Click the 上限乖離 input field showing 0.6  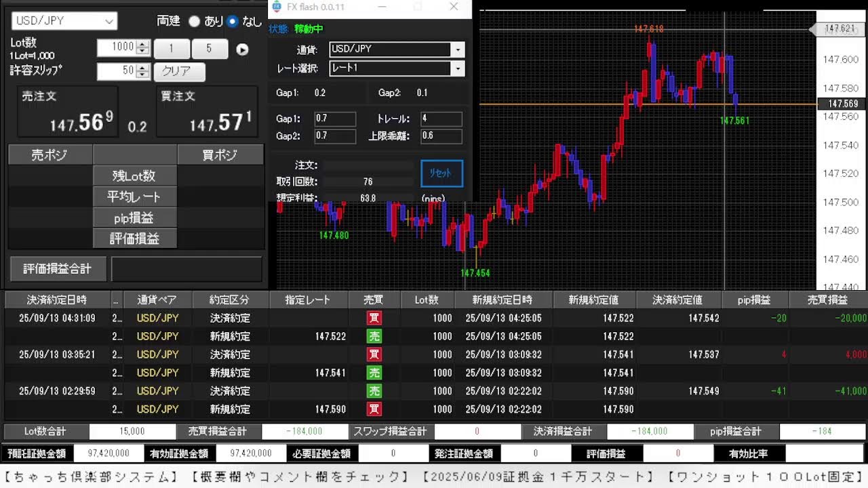[441, 136]
